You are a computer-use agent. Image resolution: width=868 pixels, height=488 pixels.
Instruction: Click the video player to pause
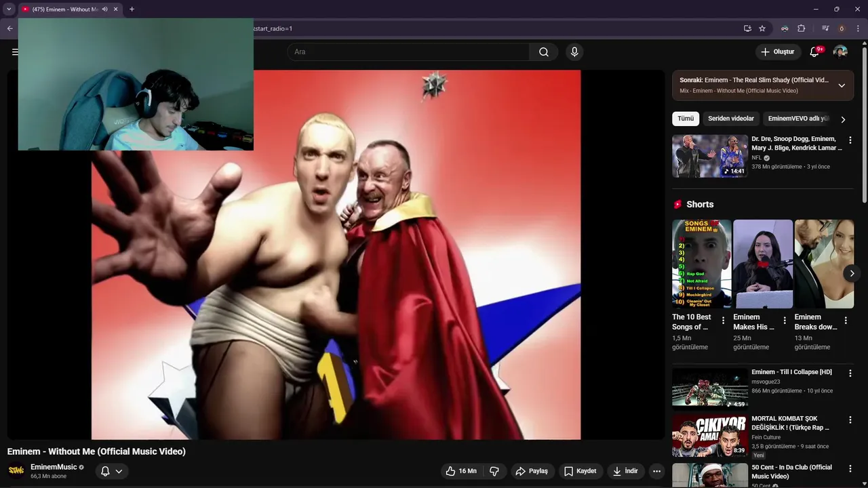336,255
